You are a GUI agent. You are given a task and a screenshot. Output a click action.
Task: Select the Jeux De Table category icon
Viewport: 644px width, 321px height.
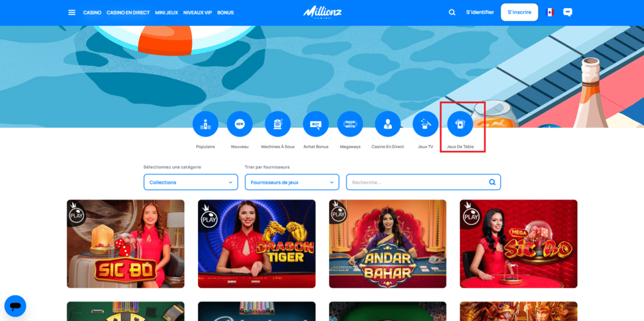coord(460,124)
